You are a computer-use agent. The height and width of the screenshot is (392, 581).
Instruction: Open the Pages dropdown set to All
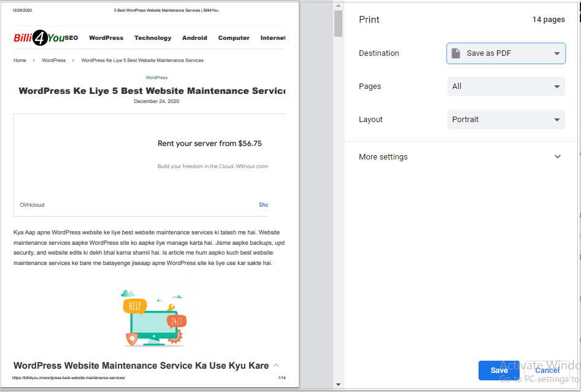click(506, 86)
